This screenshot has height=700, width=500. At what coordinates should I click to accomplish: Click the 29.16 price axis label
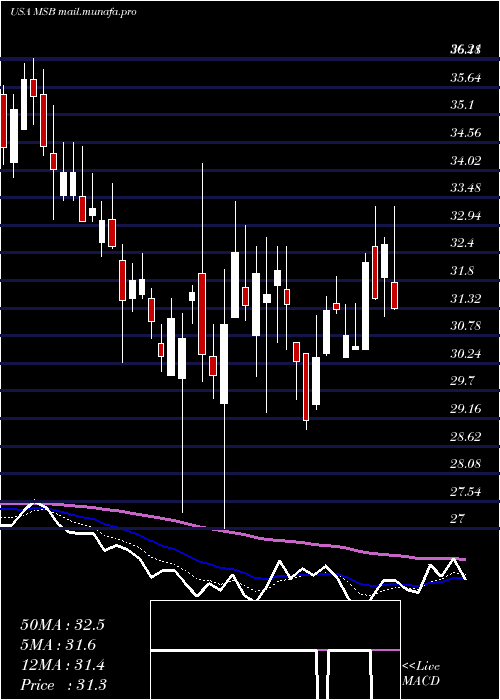[x=465, y=409]
